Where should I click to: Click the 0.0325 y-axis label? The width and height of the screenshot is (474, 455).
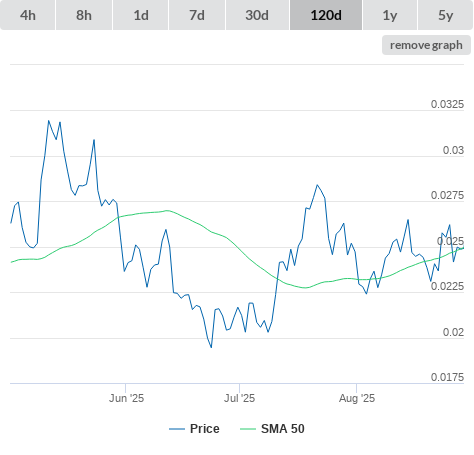447,104
